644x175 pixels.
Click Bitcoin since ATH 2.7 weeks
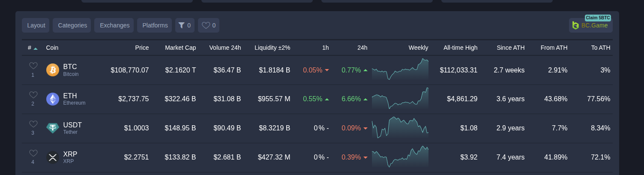(509, 70)
